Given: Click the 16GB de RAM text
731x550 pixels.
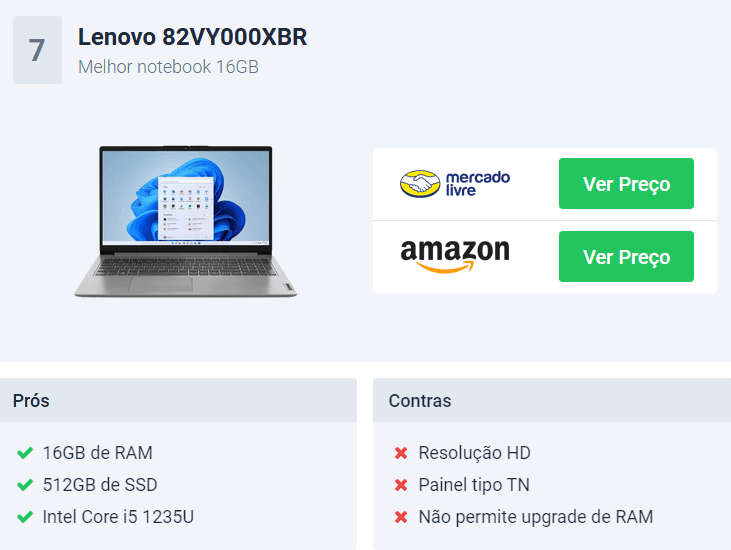Looking at the screenshot, I should [x=97, y=453].
